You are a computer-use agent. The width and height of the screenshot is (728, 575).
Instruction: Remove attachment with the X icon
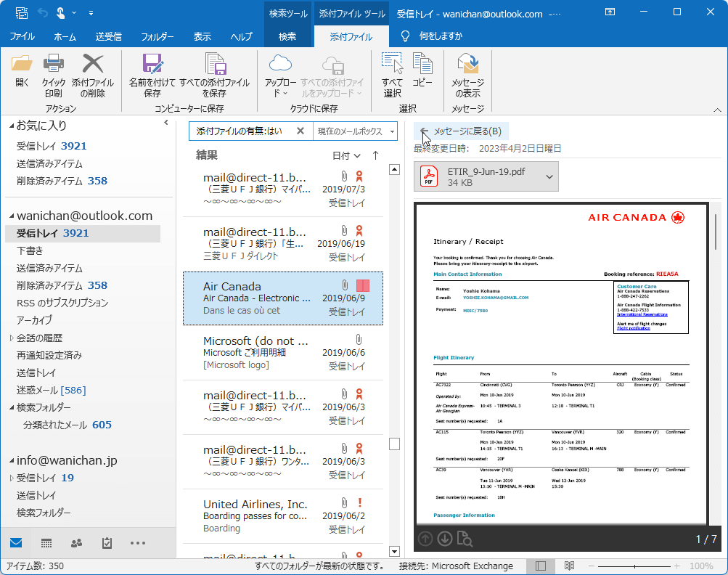(x=93, y=64)
